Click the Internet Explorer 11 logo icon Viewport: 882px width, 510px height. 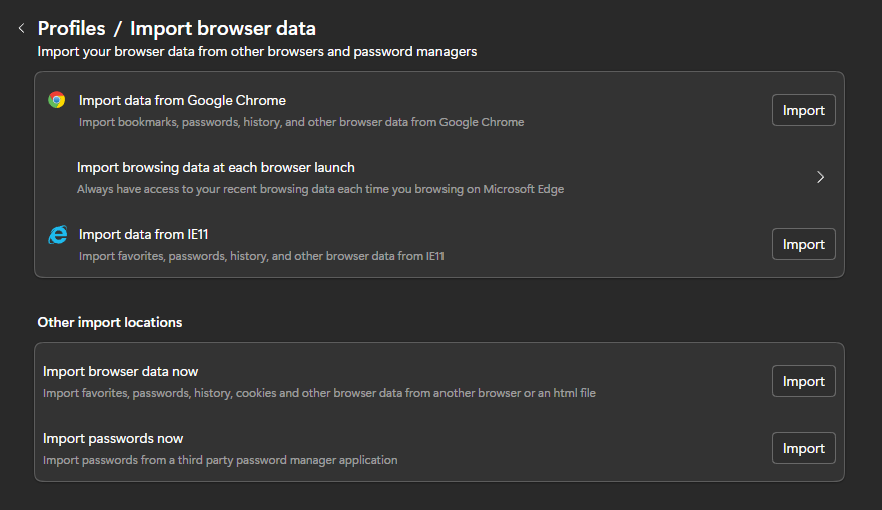(x=57, y=235)
